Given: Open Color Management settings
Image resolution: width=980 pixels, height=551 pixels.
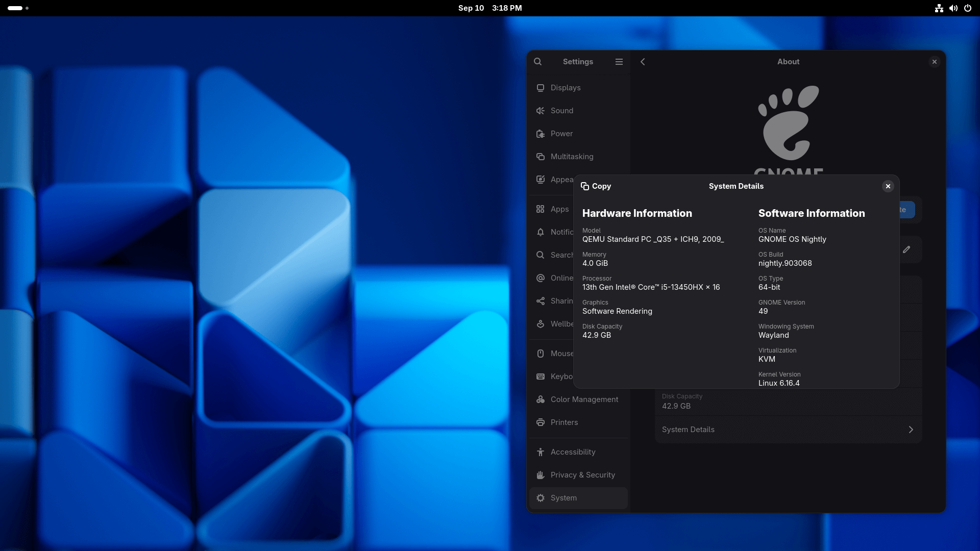Looking at the screenshot, I should (584, 399).
